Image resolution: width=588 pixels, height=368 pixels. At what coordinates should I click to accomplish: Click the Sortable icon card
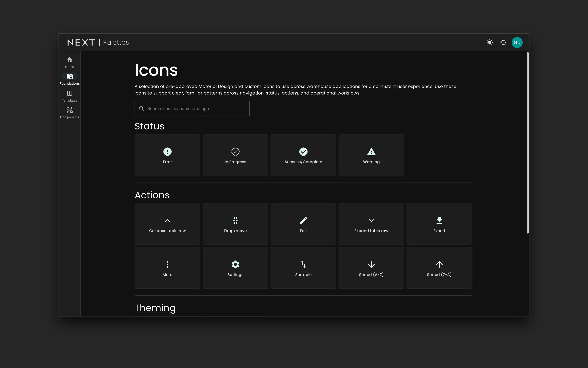coord(303,268)
